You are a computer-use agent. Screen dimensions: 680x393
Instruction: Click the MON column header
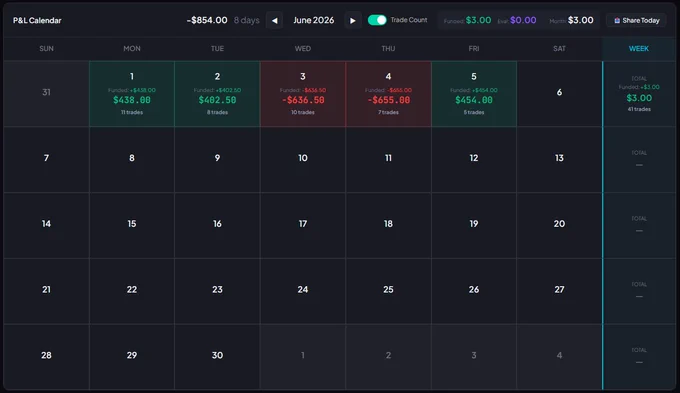pos(132,49)
